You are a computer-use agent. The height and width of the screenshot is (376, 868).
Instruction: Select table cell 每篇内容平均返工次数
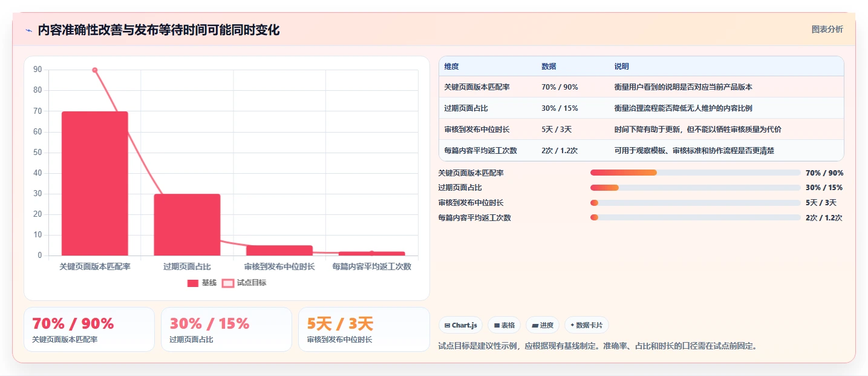tap(480, 151)
